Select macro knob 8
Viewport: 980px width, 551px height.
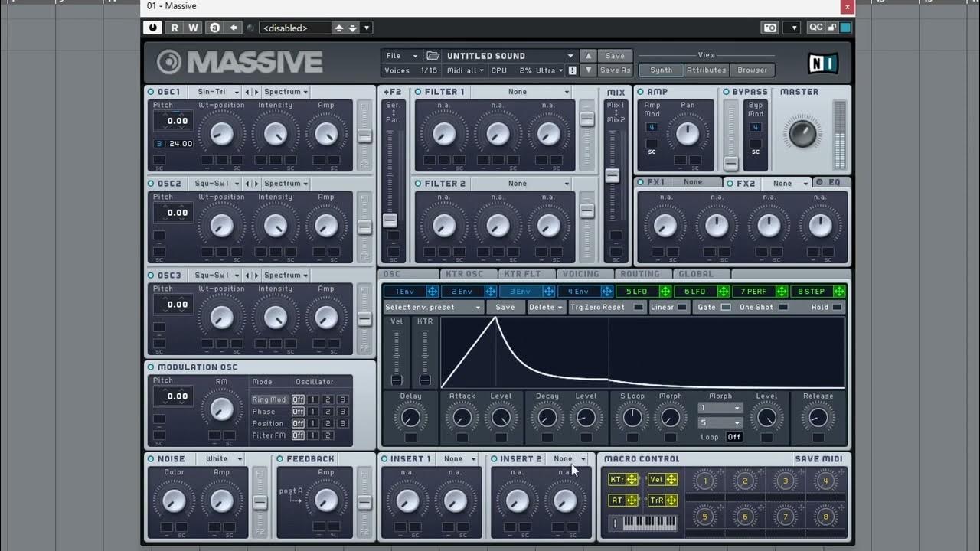pos(825,517)
